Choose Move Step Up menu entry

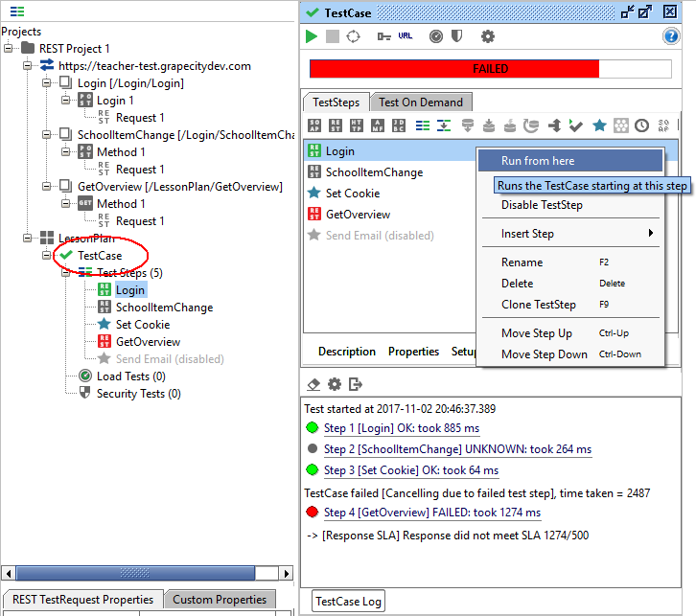pos(570,333)
